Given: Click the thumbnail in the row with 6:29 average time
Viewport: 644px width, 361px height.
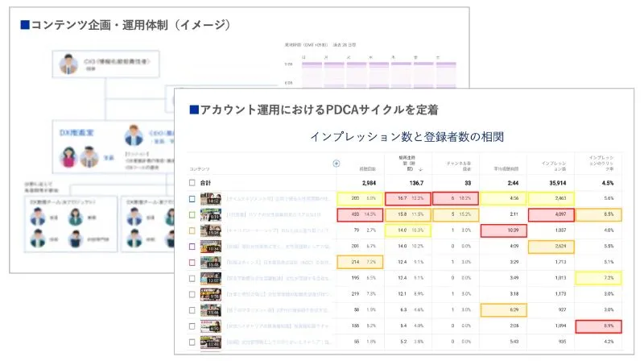Looking at the screenshot, I should [211, 310].
